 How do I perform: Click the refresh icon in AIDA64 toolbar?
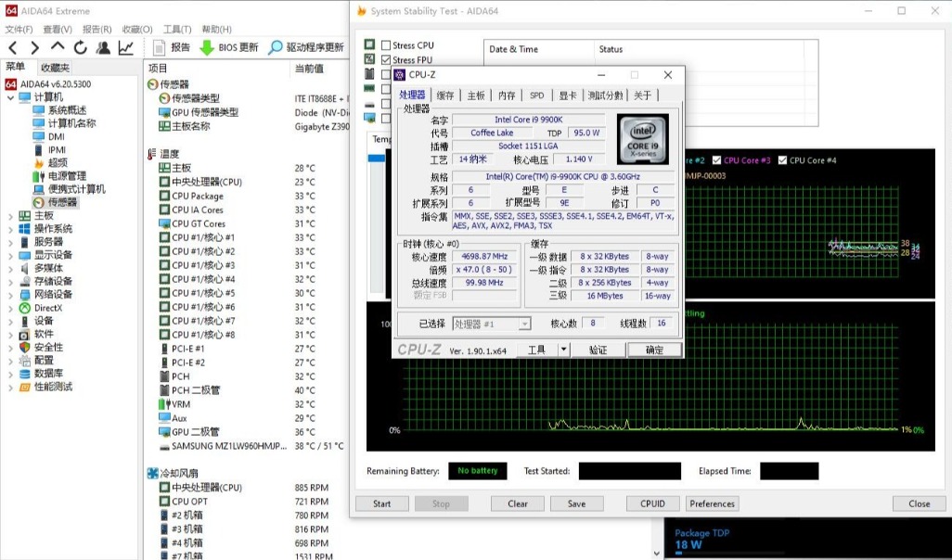coord(81,46)
